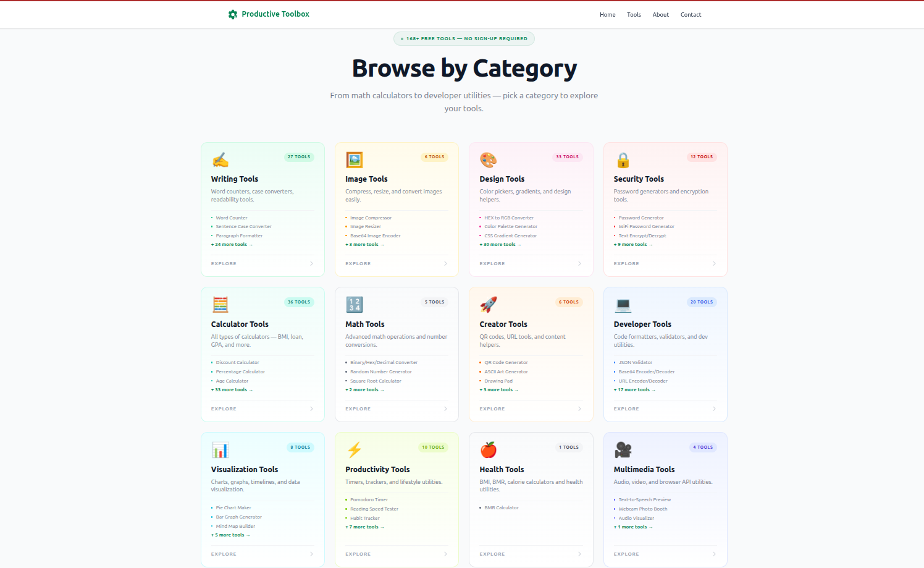Open the Pomodoro Timer link
Image resolution: width=924 pixels, height=568 pixels.
pos(369,499)
